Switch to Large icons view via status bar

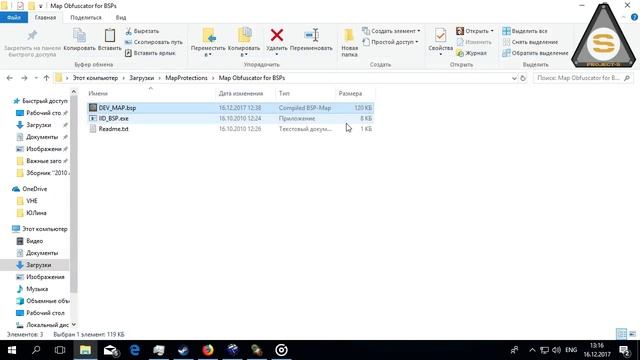click(x=632, y=334)
